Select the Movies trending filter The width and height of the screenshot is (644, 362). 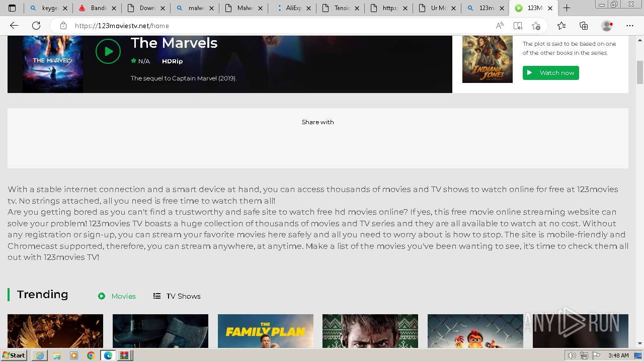[x=117, y=296]
